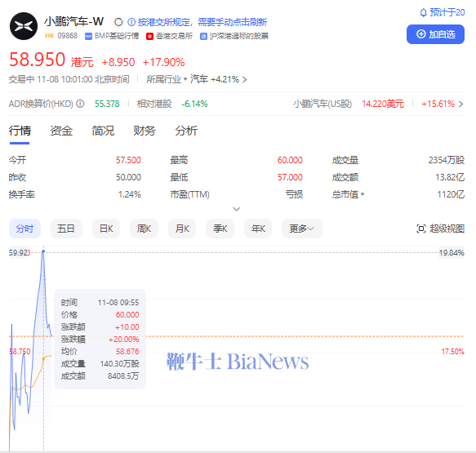This screenshot has height=453, width=476.
Task: Click the 成交量 value 2354万股
Action: [447, 160]
